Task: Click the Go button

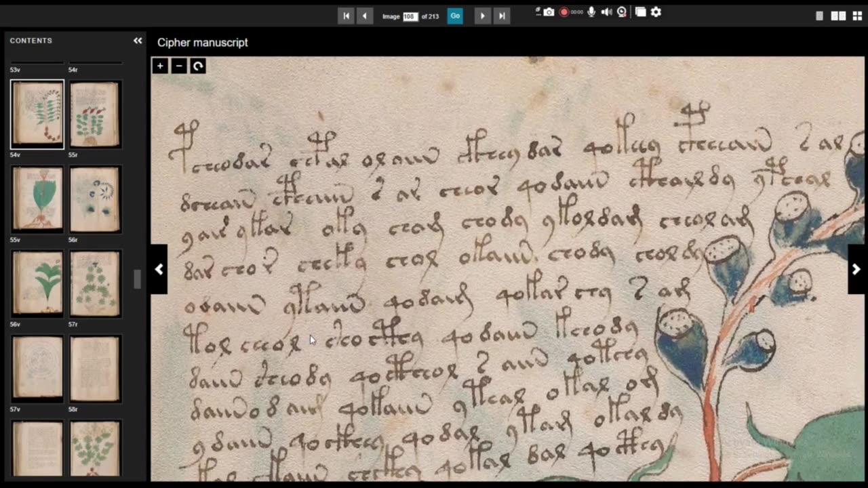Action: click(x=455, y=16)
